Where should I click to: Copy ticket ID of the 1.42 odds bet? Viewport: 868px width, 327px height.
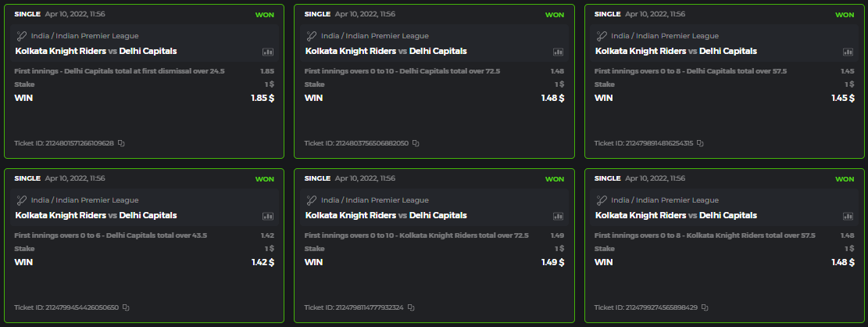coord(126,307)
